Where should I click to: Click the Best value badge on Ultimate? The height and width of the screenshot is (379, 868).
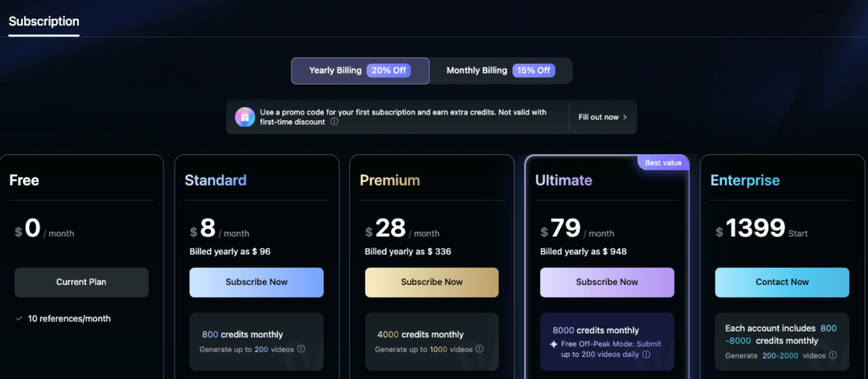[663, 162]
